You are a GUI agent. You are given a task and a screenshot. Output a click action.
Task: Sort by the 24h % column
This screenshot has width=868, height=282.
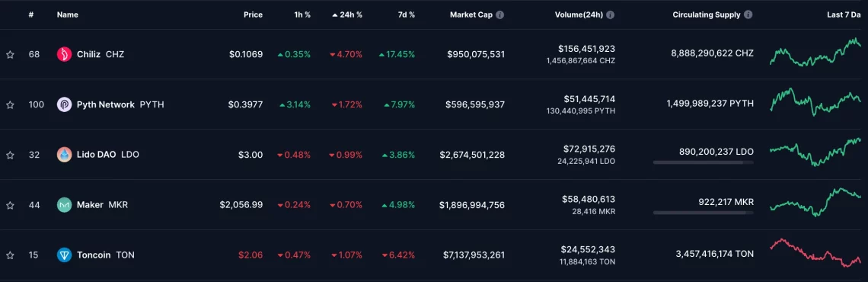347,15
